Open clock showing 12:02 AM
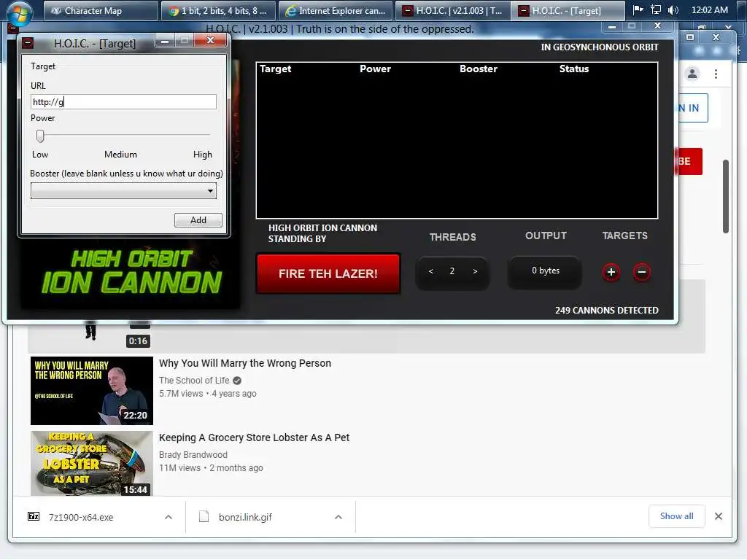747x560 pixels. [709, 9]
